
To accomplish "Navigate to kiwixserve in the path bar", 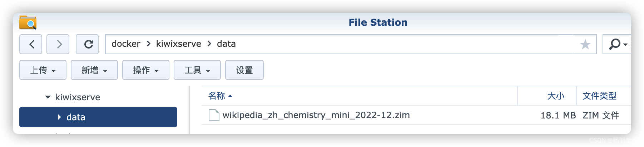I will (178, 44).
